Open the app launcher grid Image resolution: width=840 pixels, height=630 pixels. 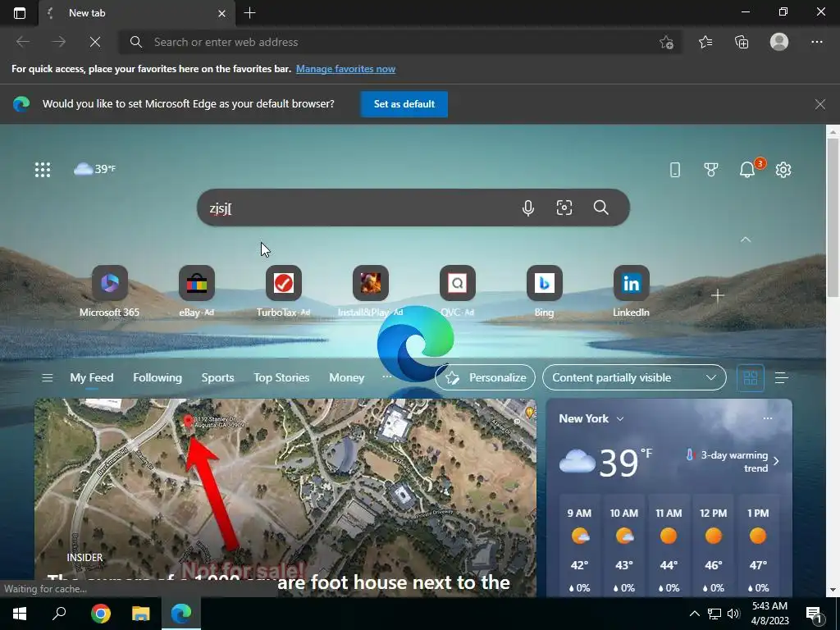pyautogui.click(x=43, y=170)
